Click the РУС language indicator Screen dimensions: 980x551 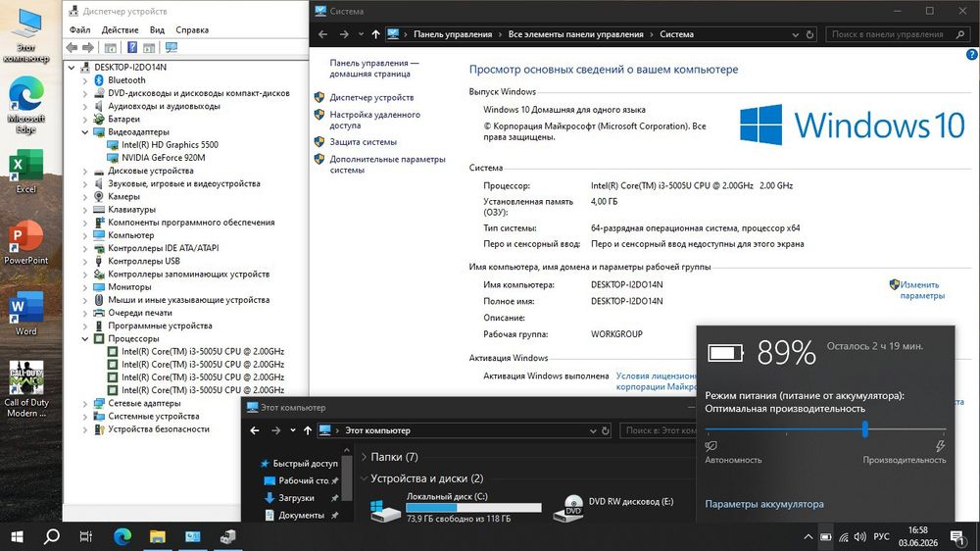[x=881, y=536]
